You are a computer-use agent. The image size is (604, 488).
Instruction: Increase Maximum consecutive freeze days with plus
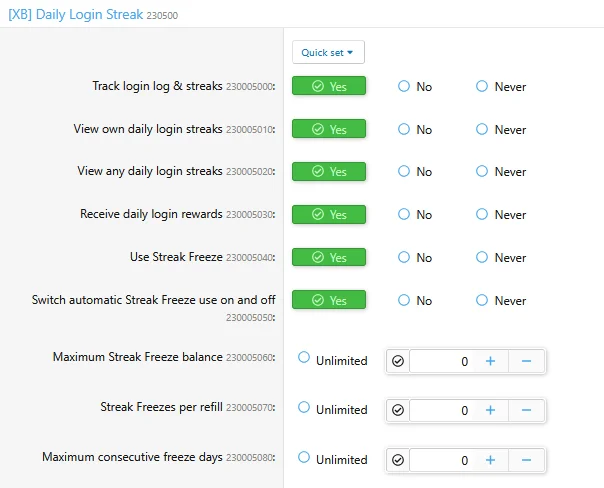490,460
